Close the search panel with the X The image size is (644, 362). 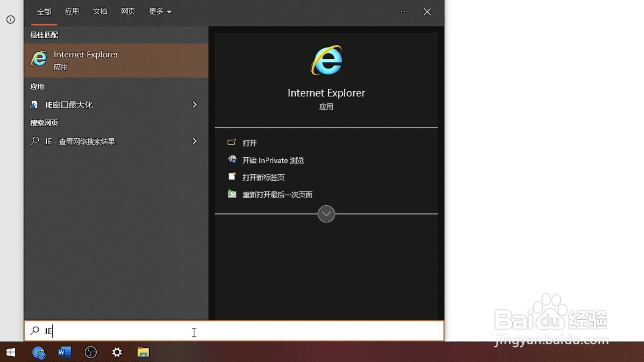pyautogui.click(x=427, y=12)
